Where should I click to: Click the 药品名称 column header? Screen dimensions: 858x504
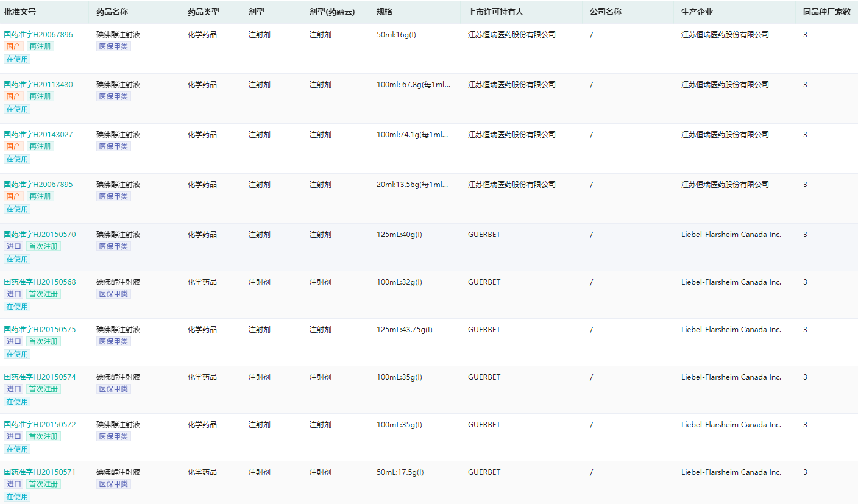pos(112,12)
